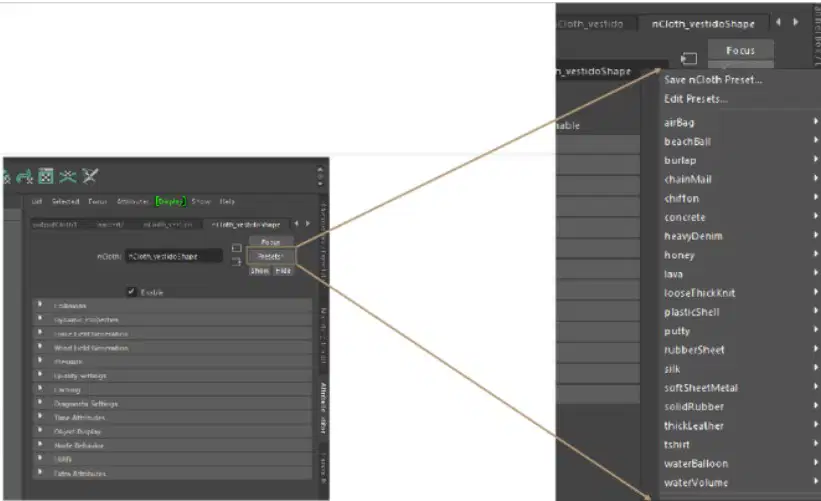Image resolution: width=821 pixels, height=501 pixels.
Task: Open the concrete preset submenu
Action: click(x=740, y=217)
